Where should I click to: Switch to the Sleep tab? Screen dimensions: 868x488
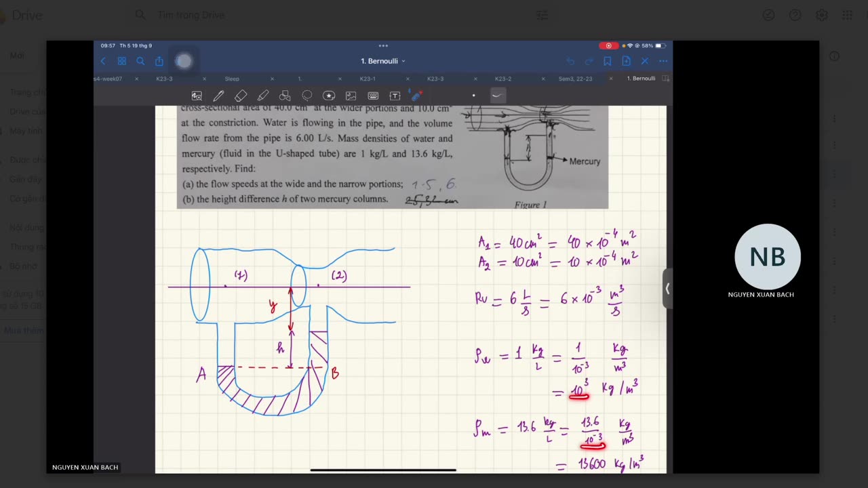point(232,79)
